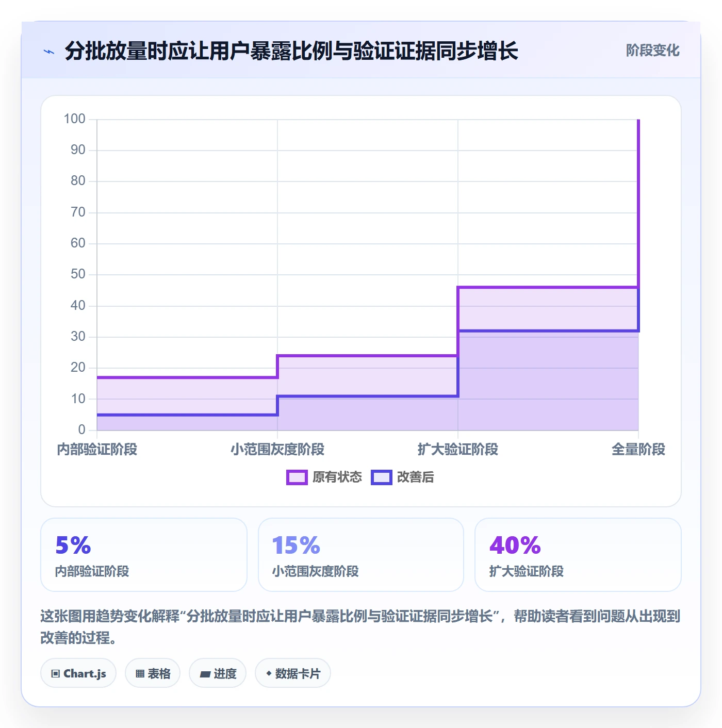
Task: Click the 100 y-axis tick label
Action: 74,119
